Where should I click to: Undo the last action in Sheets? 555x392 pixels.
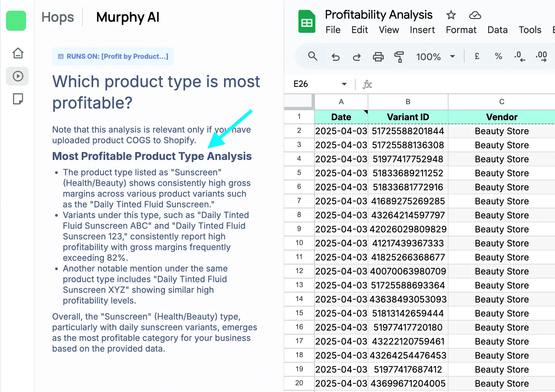point(335,57)
